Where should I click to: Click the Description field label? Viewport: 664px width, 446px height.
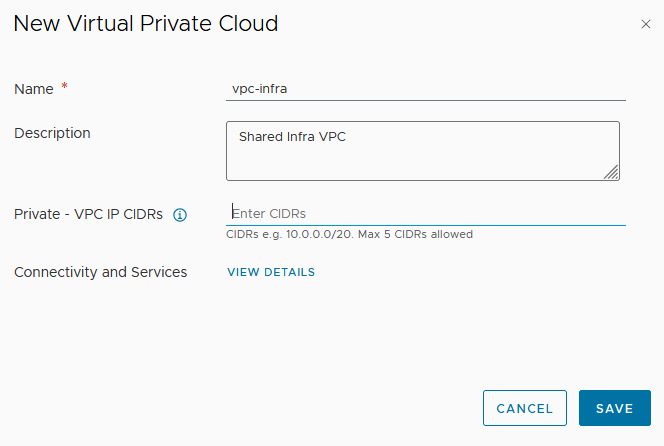(52, 133)
